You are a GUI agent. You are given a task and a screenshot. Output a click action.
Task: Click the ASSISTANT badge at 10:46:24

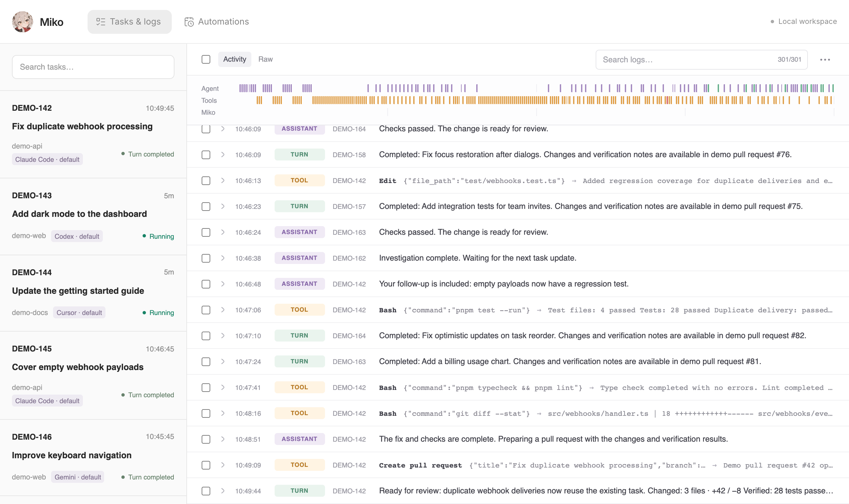coord(299,232)
